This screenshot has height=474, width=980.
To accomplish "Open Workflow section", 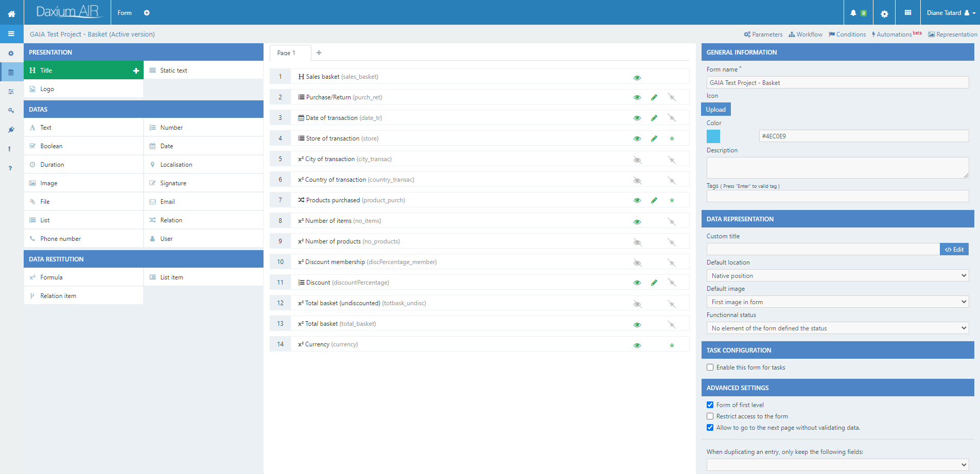I will click(x=806, y=34).
